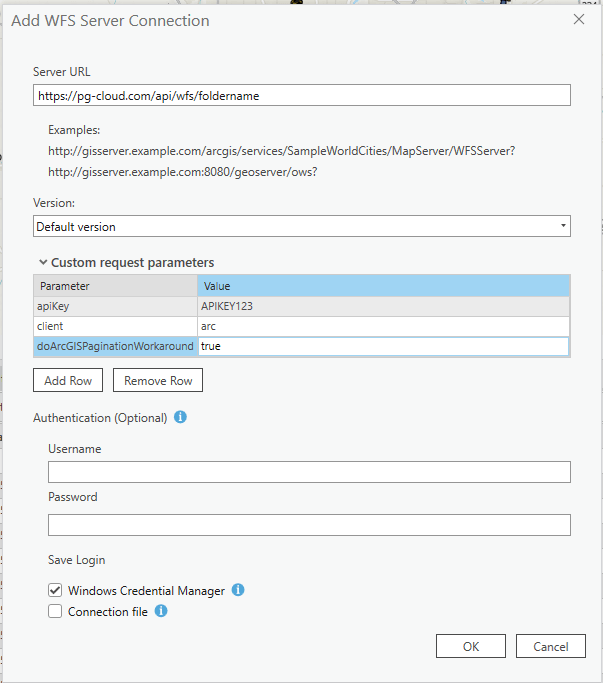Click the Server URL input field
Screen dimensions: 603x683
point(302,95)
